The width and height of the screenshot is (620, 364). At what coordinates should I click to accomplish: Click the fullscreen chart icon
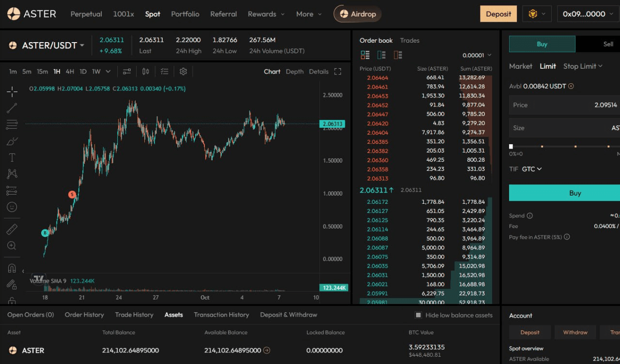pyautogui.click(x=338, y=72)
